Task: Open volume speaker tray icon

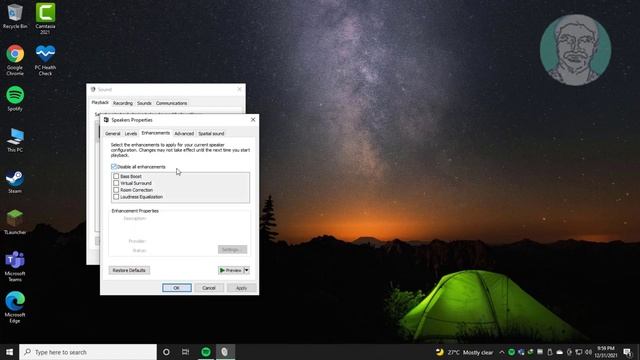Action: (588, 352)
